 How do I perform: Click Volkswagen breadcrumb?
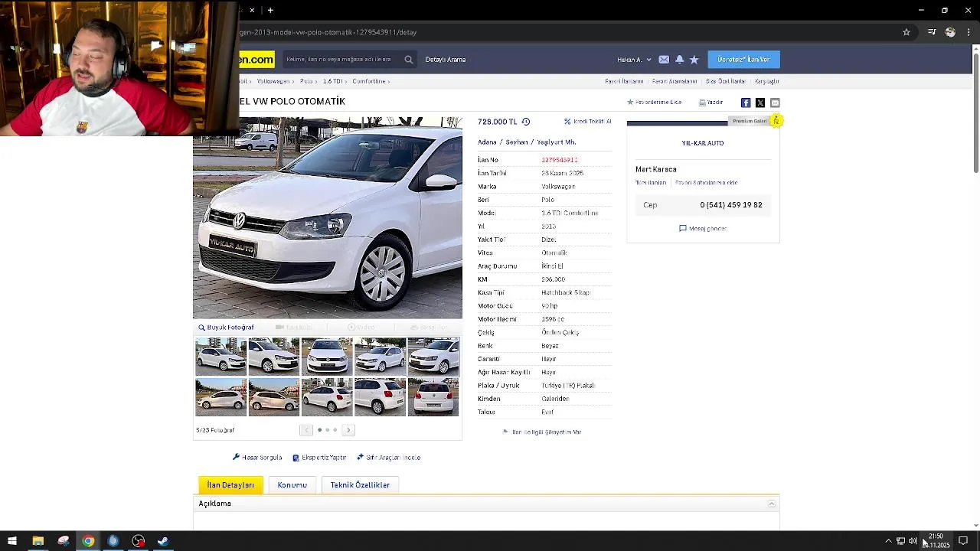tap(273, 81)
